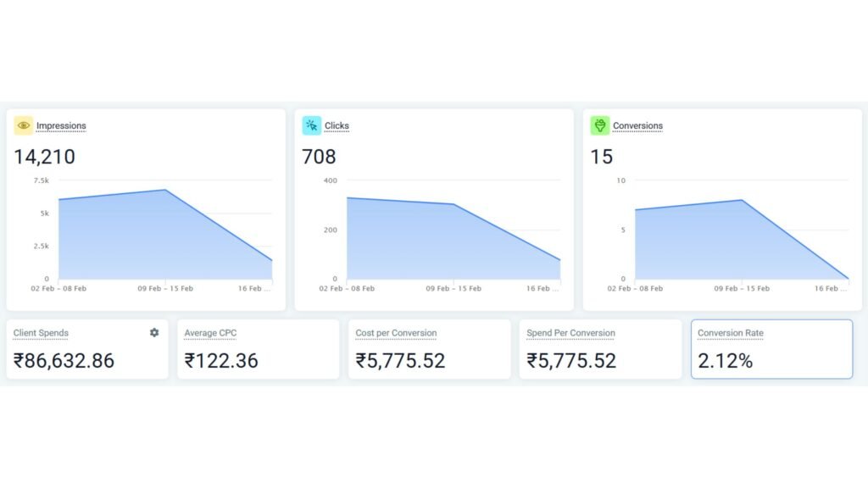Click the Client Spends label

[39, 333]
